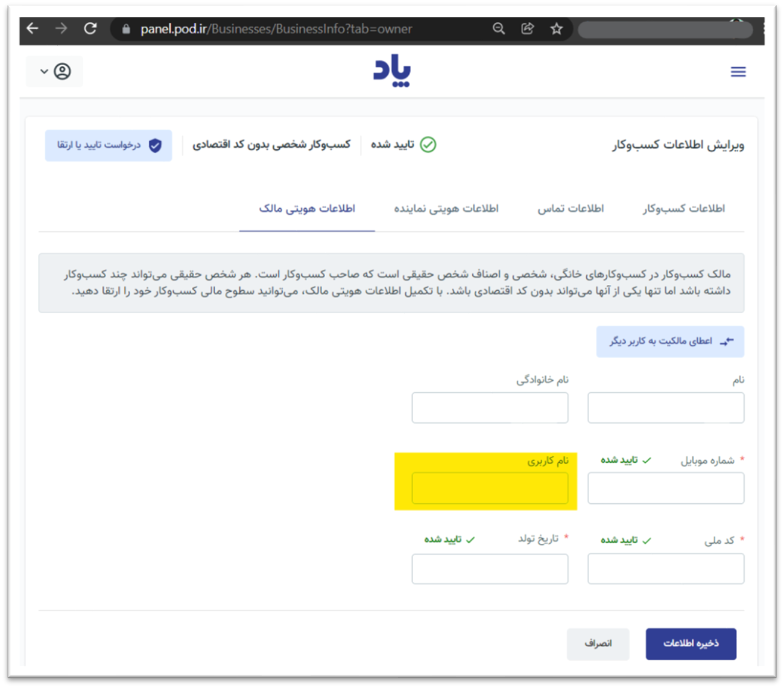784x688 pixels.
Task: Click ذخیره اطلاعات save button
Action: [691, 644]
